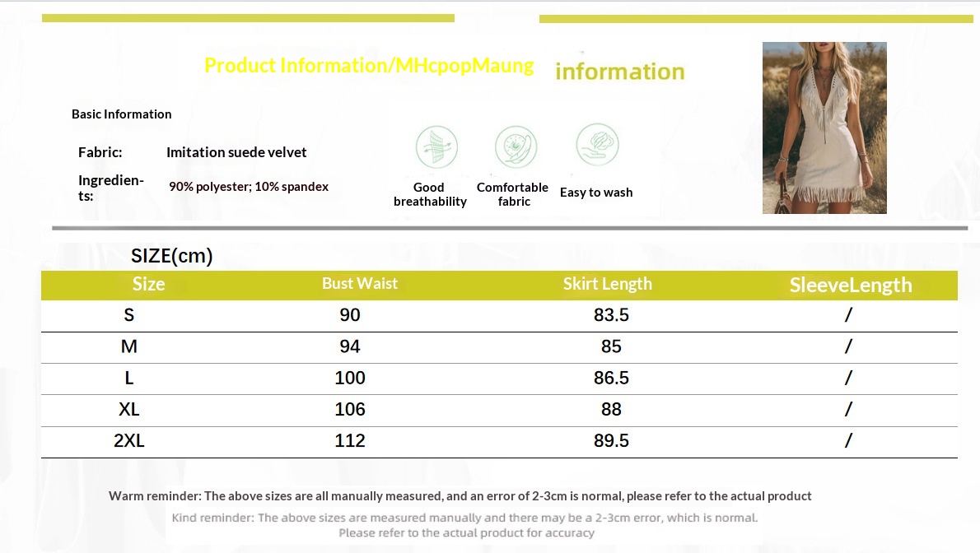Select the yellow Product Information heading
Screen dimensions: 980x553
click(369, 66)
